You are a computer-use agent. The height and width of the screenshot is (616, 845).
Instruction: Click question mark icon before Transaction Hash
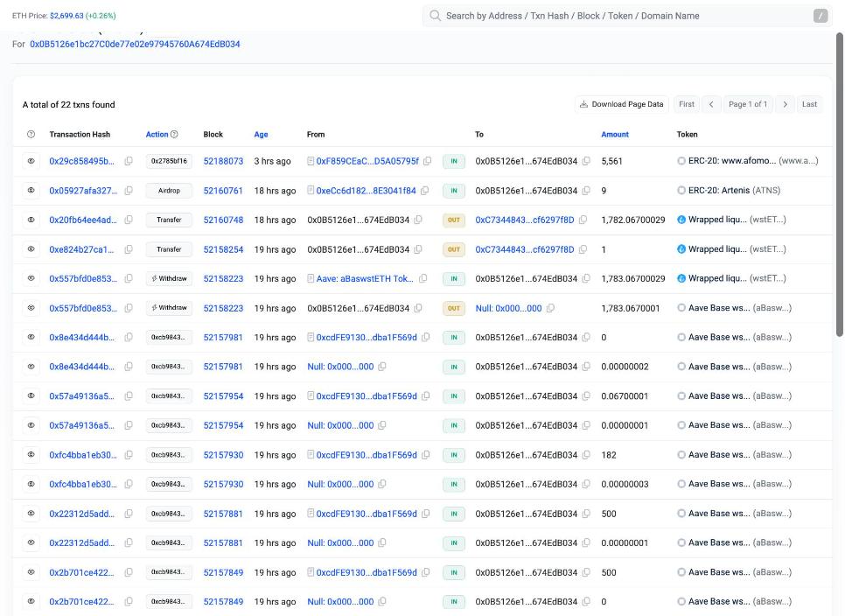31,134
